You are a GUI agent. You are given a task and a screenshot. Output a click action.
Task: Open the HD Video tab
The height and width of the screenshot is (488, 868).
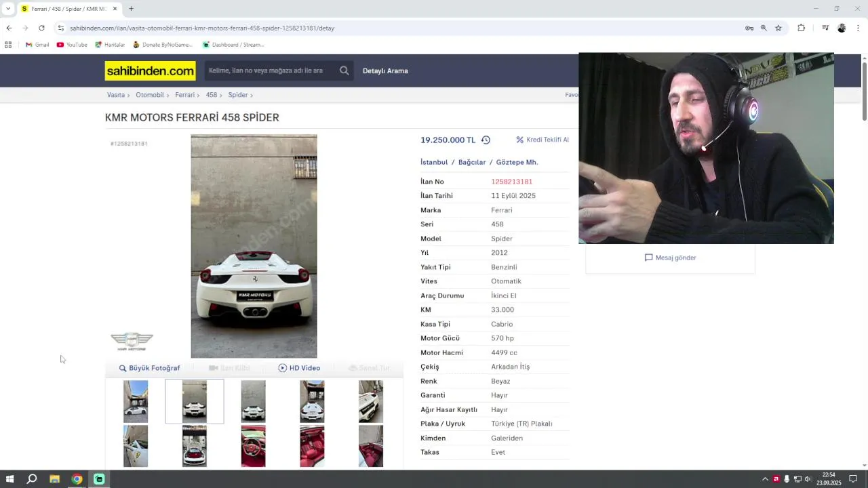tap(299, 368)
